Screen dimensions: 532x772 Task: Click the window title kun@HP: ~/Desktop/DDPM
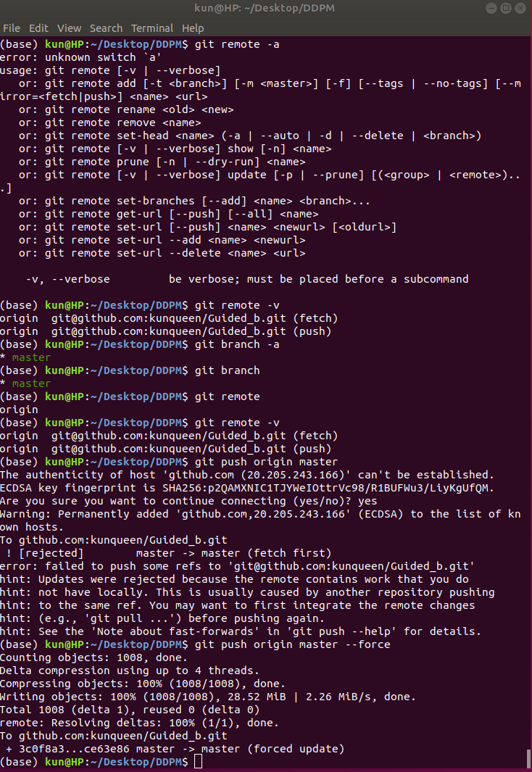pyautogui.click(x=265, y=8)
